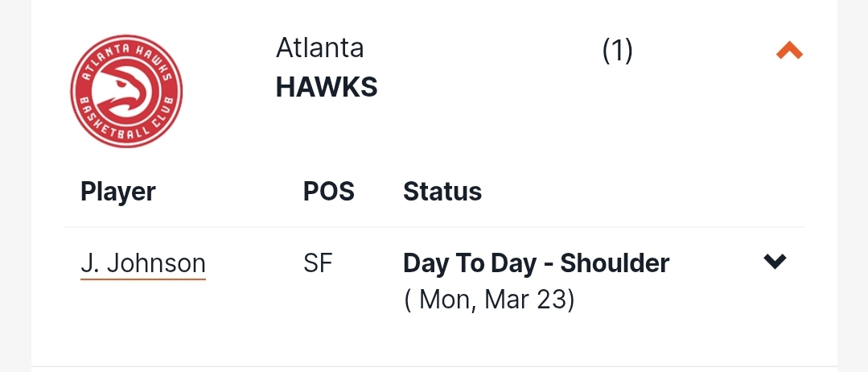Click the dark downward chevron icon

tap(775, 261)
